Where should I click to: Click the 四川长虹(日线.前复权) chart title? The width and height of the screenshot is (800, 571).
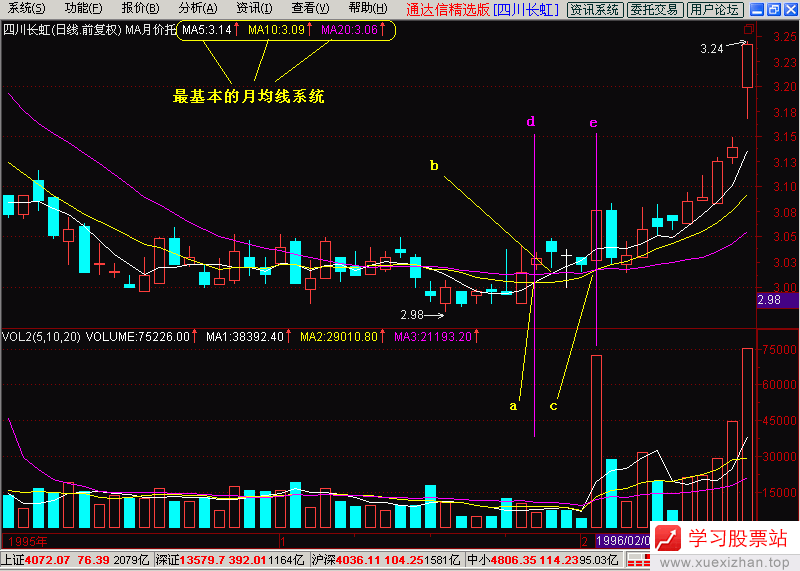coord(62,30)
